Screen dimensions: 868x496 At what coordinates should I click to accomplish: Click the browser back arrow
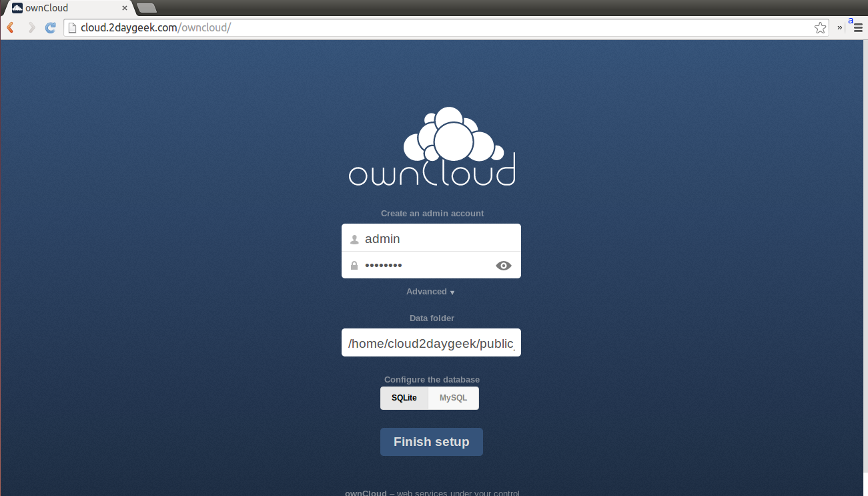click(x=11, y=27)
